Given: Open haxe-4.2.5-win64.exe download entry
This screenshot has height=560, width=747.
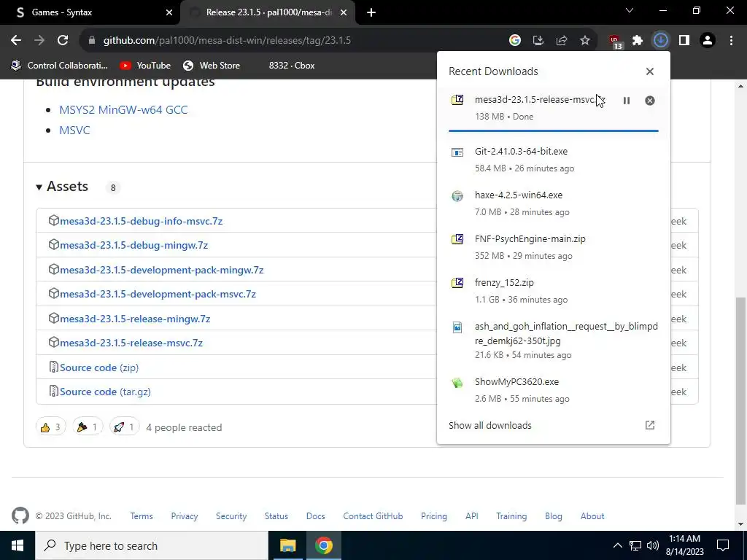Looking at the screenshot, I should 554,203.
